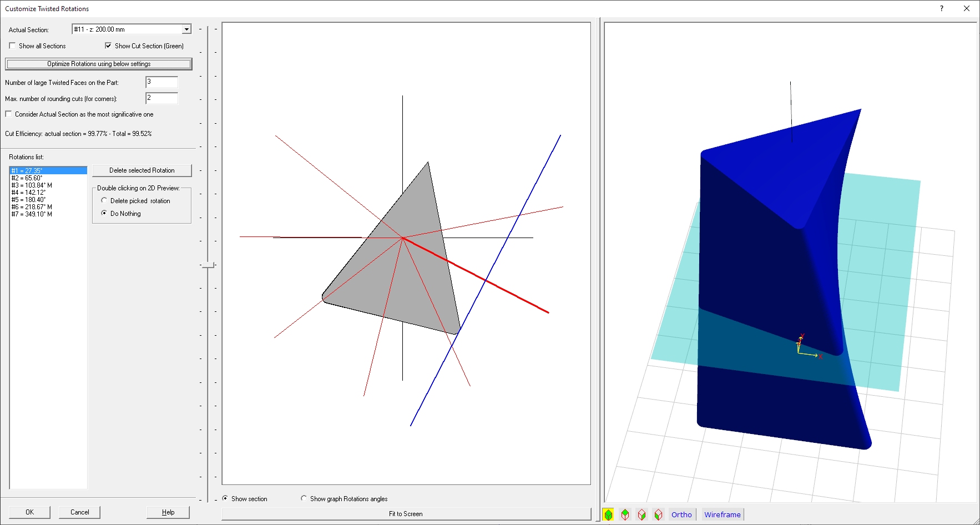Click the title bar question mark help icon
The image size is (980, 525).
(x=942, y=8)
